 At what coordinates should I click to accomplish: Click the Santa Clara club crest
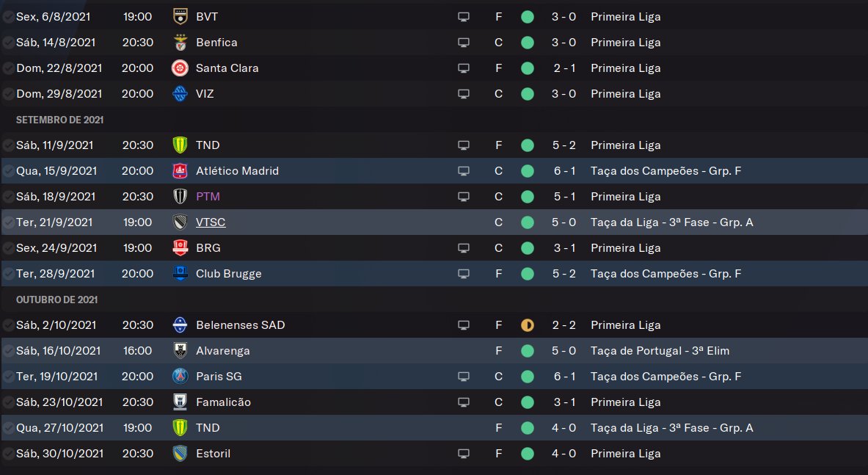[x=180, y=68]
